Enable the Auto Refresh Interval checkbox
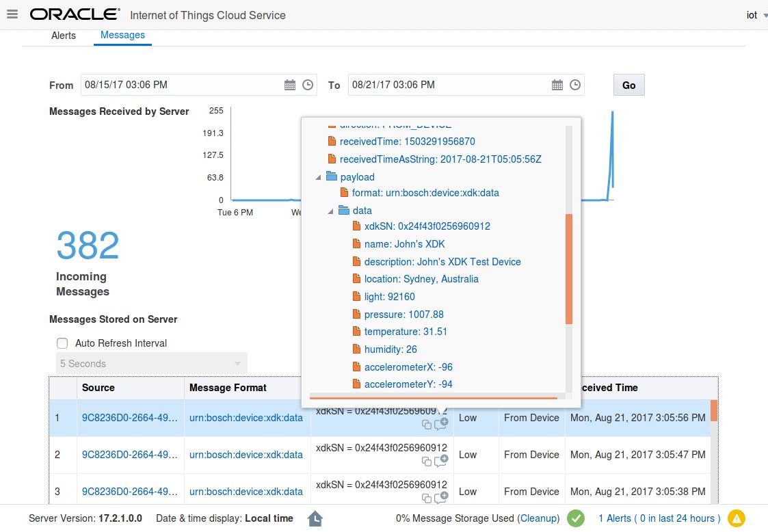This screenshot has height=532, width=768. coord(62,343)
